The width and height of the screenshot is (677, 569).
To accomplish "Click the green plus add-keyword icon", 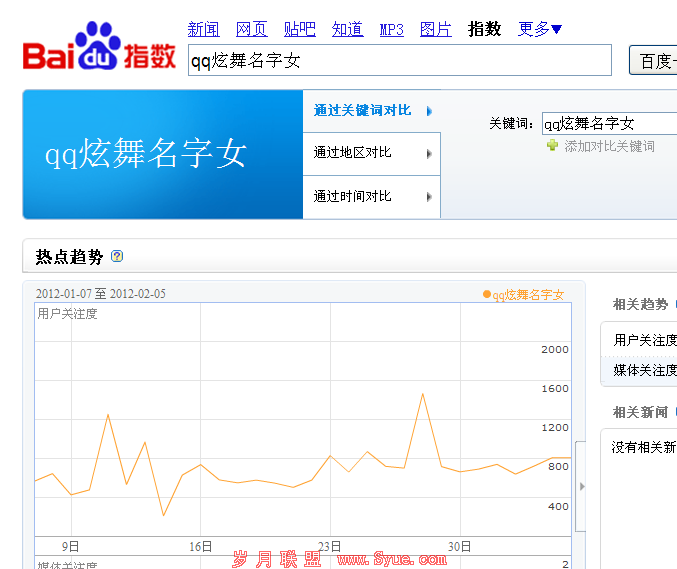I will pyautogui.click(x=552, y=146).
